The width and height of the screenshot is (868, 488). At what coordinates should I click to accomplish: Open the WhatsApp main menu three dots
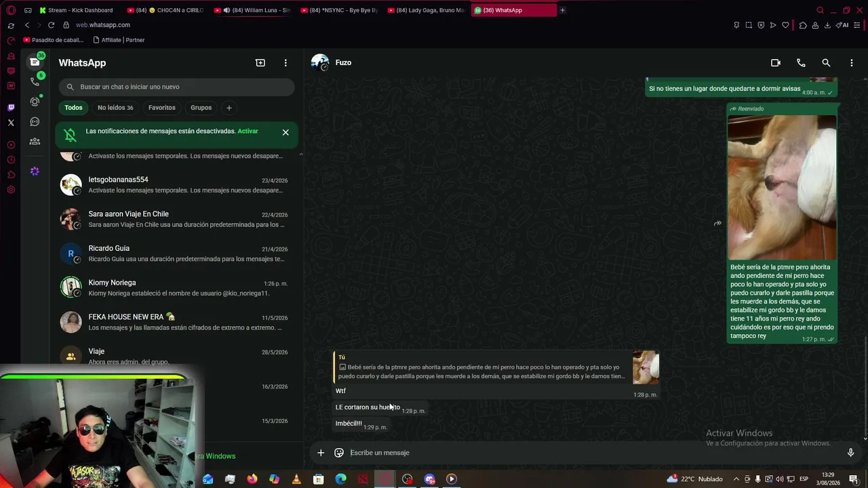pos(285,62)
